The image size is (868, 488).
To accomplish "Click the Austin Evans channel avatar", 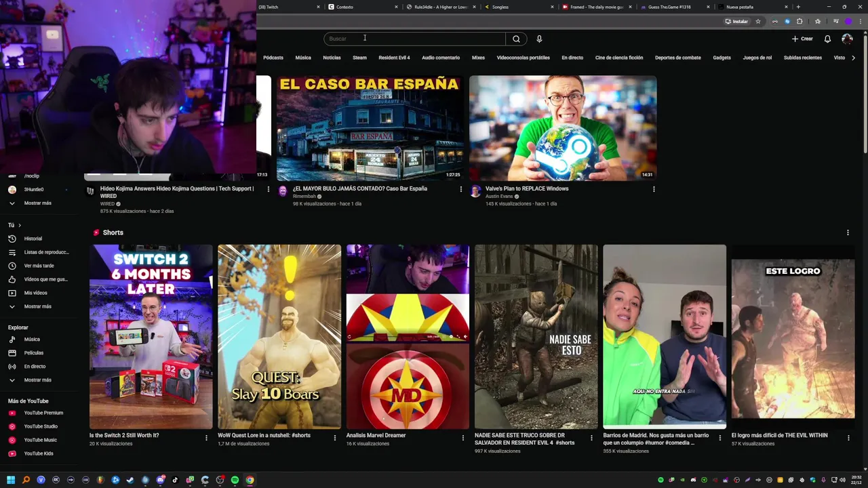I will pos(475,191).
